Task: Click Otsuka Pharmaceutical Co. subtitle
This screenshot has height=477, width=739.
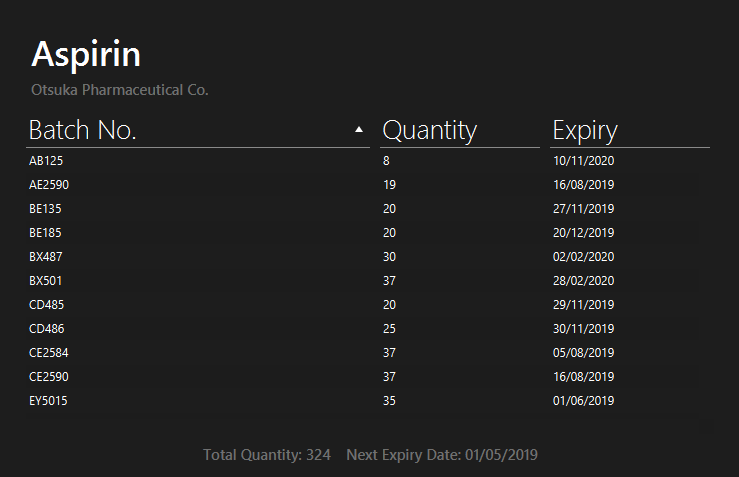Action: 120,90
